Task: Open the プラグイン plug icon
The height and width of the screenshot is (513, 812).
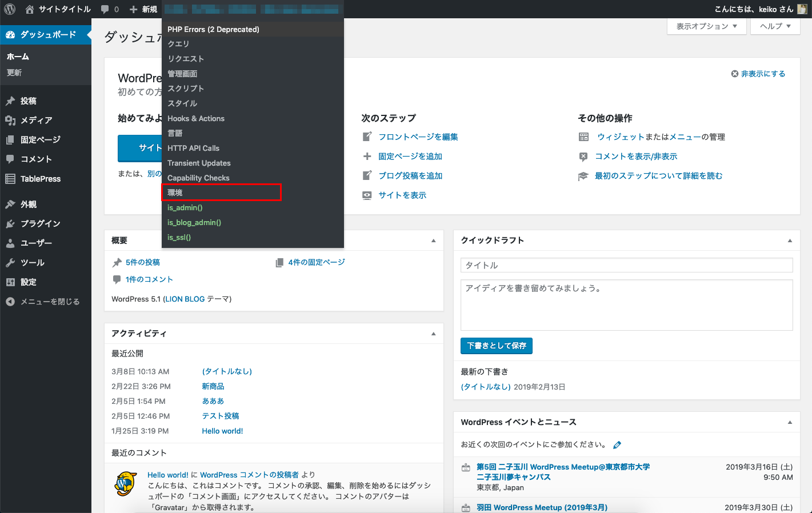Action: 10,224
